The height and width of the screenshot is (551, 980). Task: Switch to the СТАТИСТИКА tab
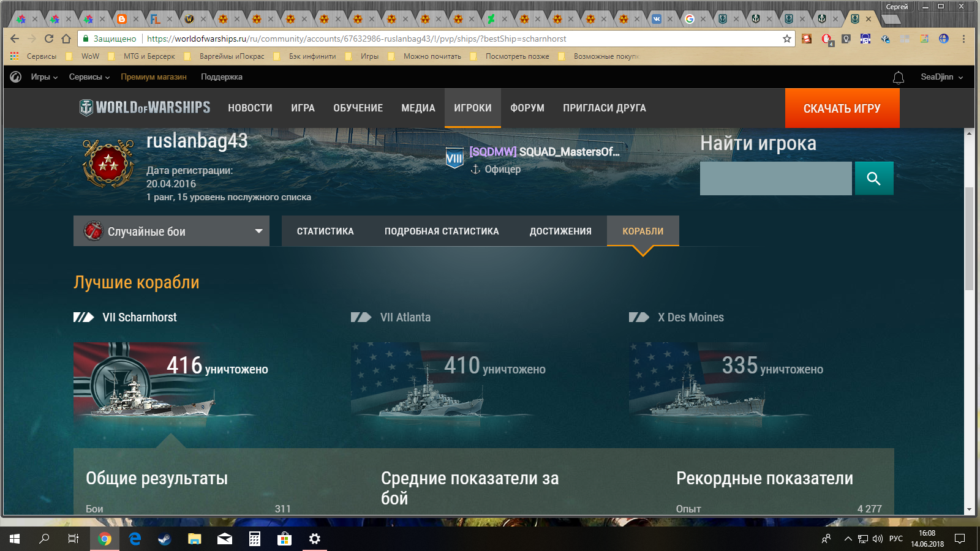click(x=325, y=231)
